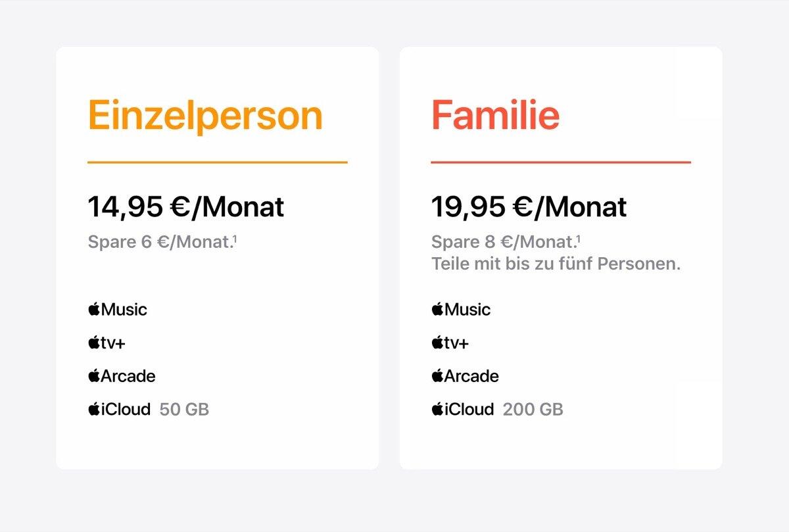Click Apple Music logo in Einzelperson plan

(118, 309)
